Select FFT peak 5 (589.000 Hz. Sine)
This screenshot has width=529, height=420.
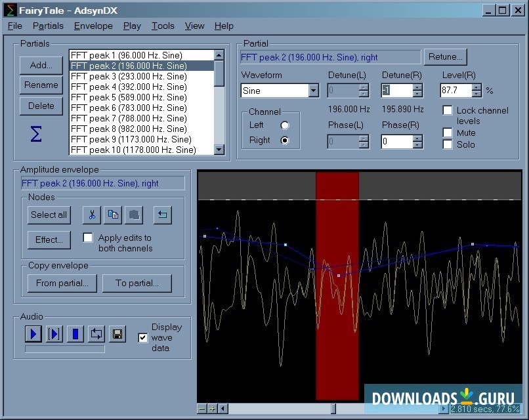tap(131, 97)
